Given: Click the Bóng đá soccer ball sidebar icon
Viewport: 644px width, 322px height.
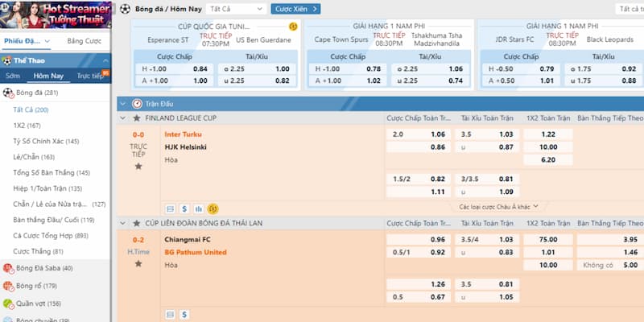Looking at the screenshot, I should (x=8, y=93).
